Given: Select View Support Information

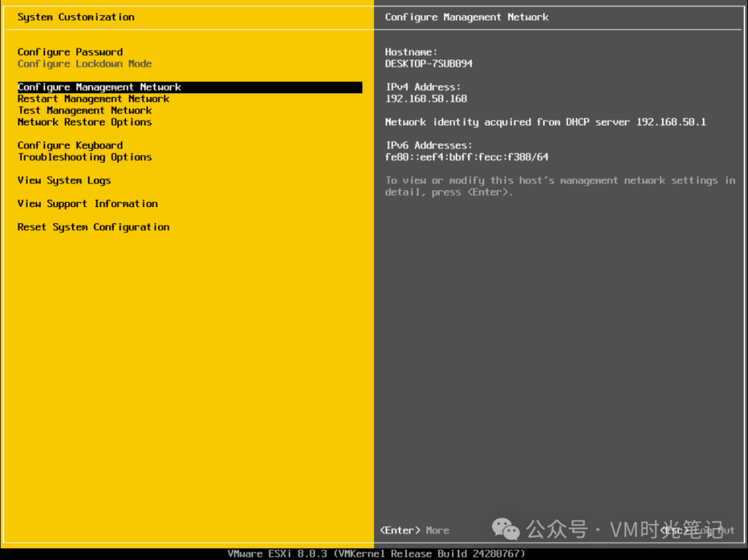Looking at the screenshot, I should click(x=88, y=204).
